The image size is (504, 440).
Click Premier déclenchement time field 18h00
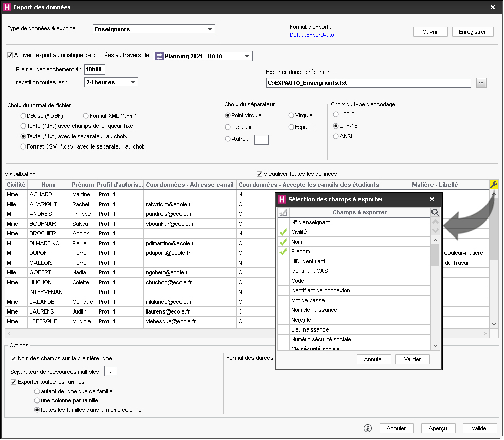click(95, 69)
